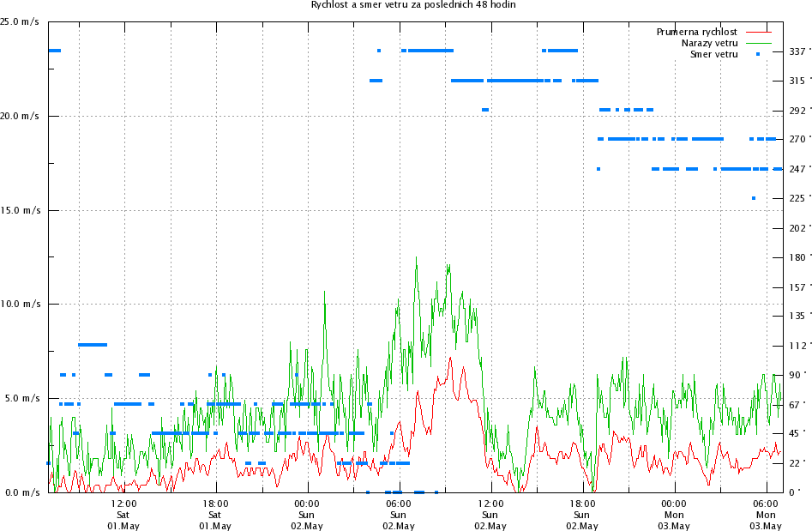Select the 00:00 Sun 02.May time label
Screen dimensions: 812x531
pyautogui.click(x=306, y=514)
